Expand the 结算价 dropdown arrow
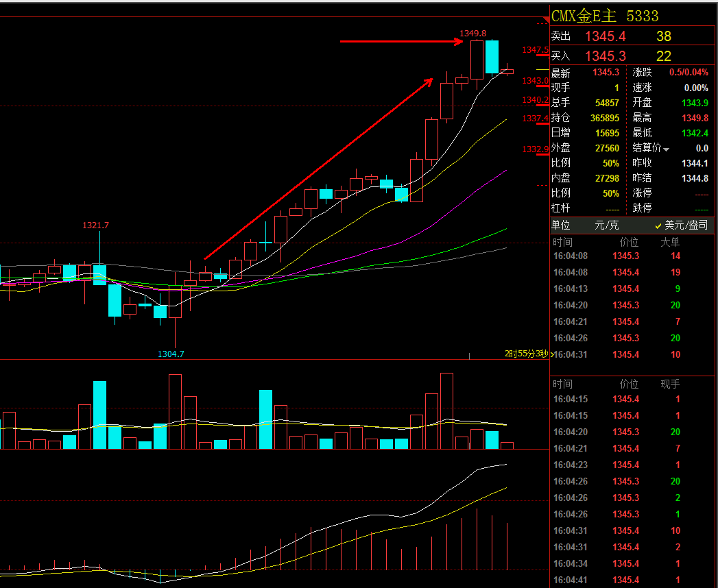 pyautogui.click(x=667, y=149)
